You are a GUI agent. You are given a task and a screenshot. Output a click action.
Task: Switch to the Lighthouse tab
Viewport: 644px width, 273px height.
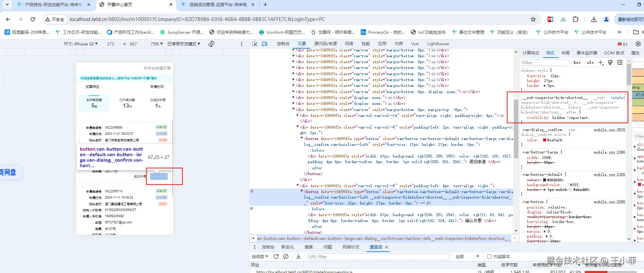(x=438, y=44)
